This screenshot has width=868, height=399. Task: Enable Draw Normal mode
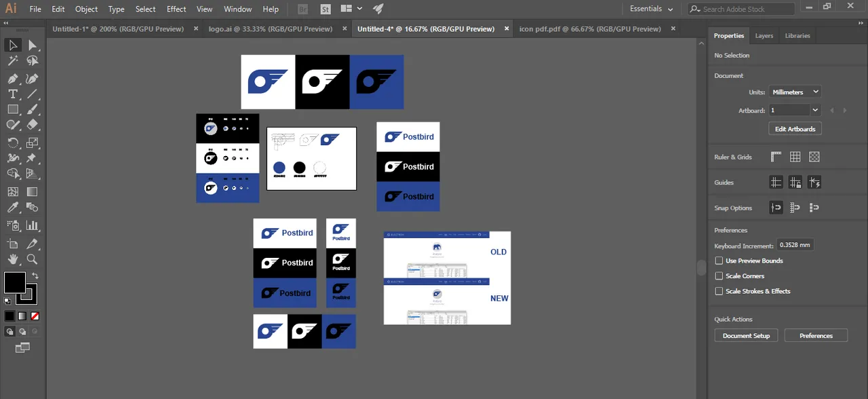pyautogui.click(x=9, y=332)
